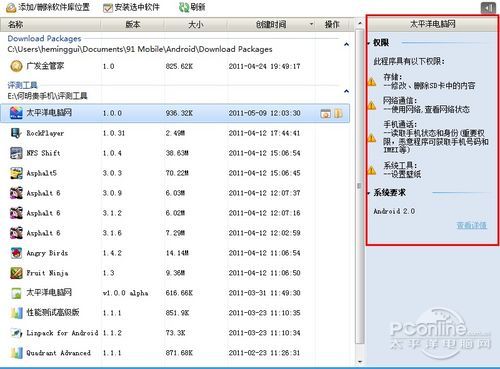Screen dimensions: 500x369
Task: Click yellow folder icon on selected row
Action: [338, 113]
